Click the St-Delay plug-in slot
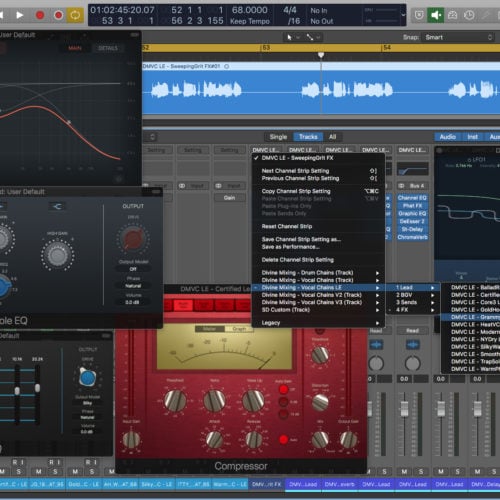 click(412, 229)
